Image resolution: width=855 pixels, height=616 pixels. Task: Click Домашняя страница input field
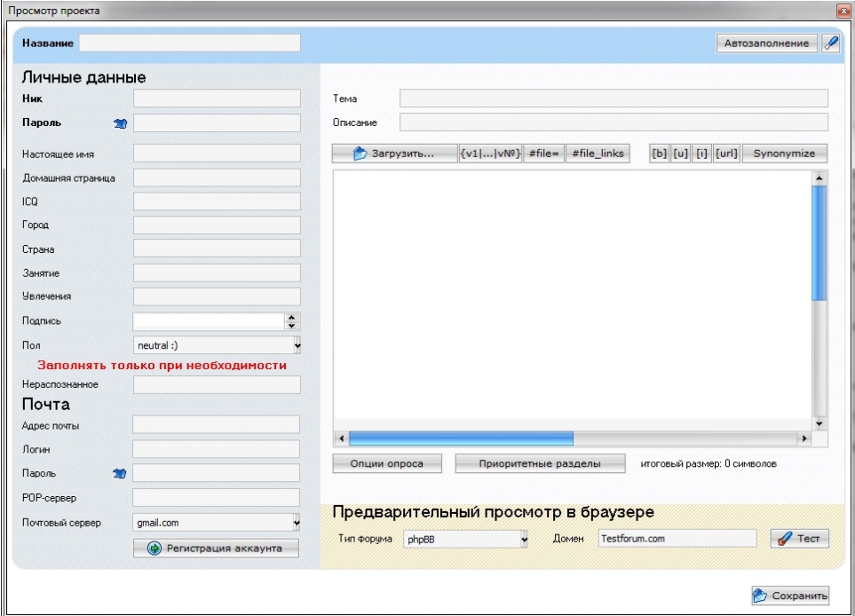[217, 178]
